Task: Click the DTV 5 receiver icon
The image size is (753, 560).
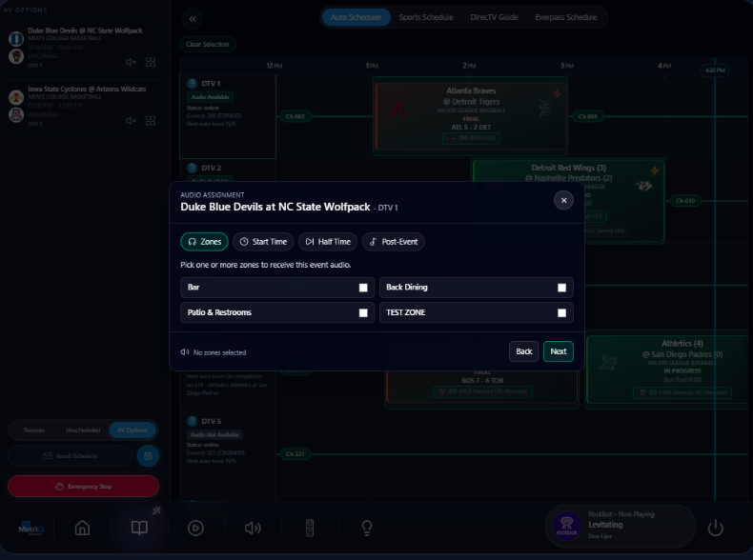Action: point(193,421)
